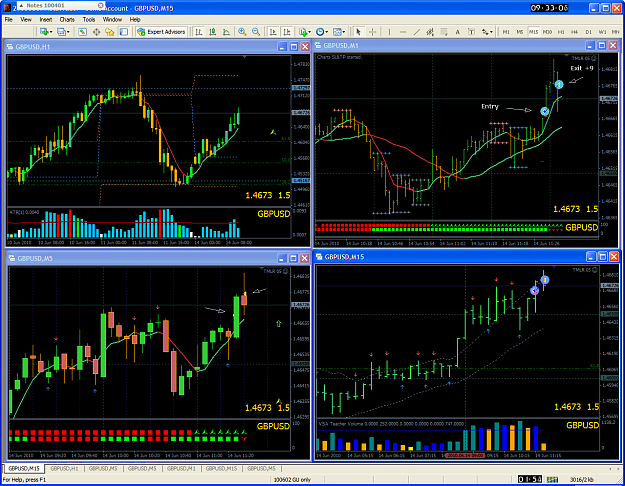Image resolution: width=625 pixels, height=486 pixels.
Task: Switch to Line Chart display
Action: pos(226,32)
